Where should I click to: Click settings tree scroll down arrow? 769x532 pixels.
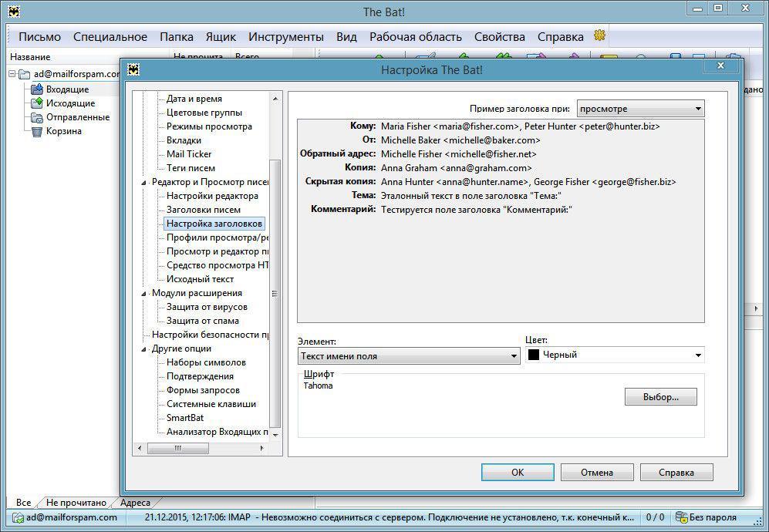click(275, 435)
